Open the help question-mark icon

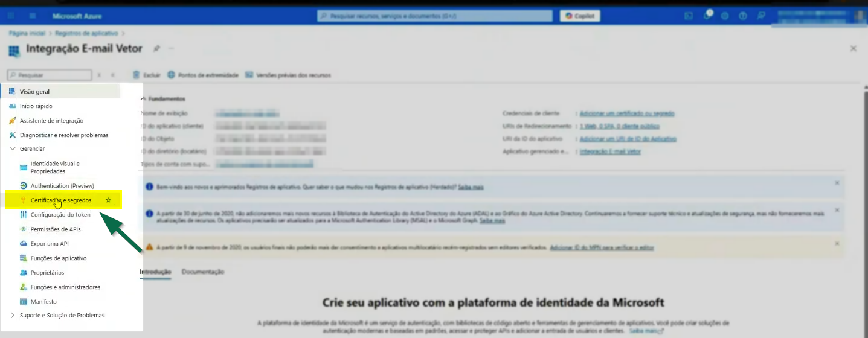point(743,16)
